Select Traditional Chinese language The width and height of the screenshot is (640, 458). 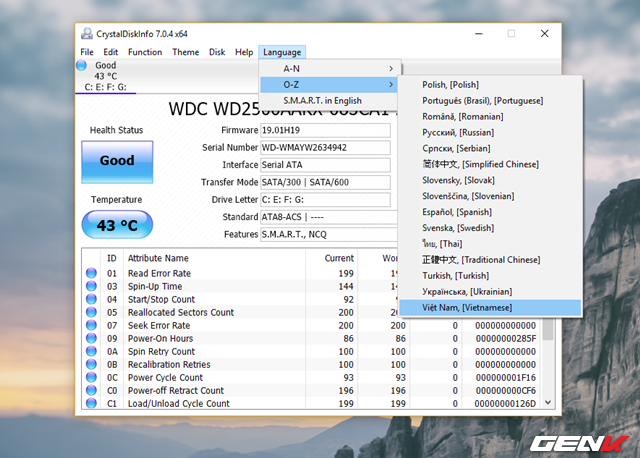pos(490,260)
